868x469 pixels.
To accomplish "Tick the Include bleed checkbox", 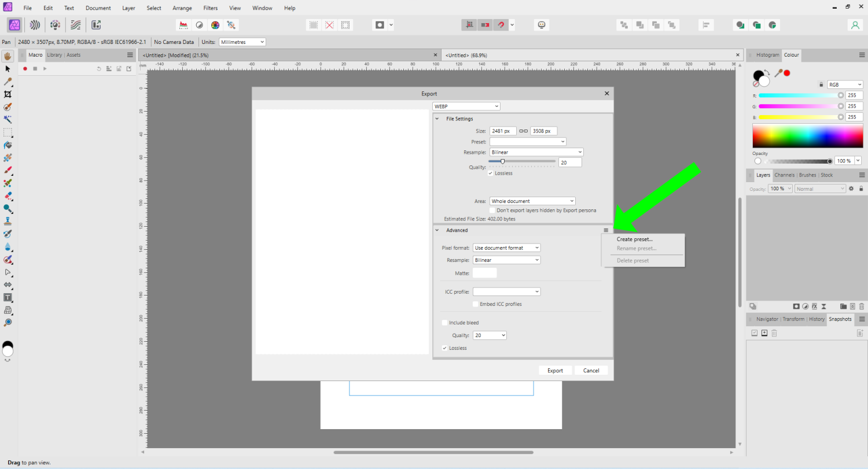I will 444,323.
